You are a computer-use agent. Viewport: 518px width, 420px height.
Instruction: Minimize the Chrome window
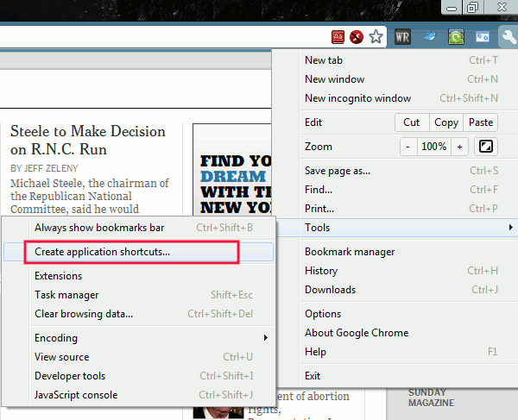452,7
